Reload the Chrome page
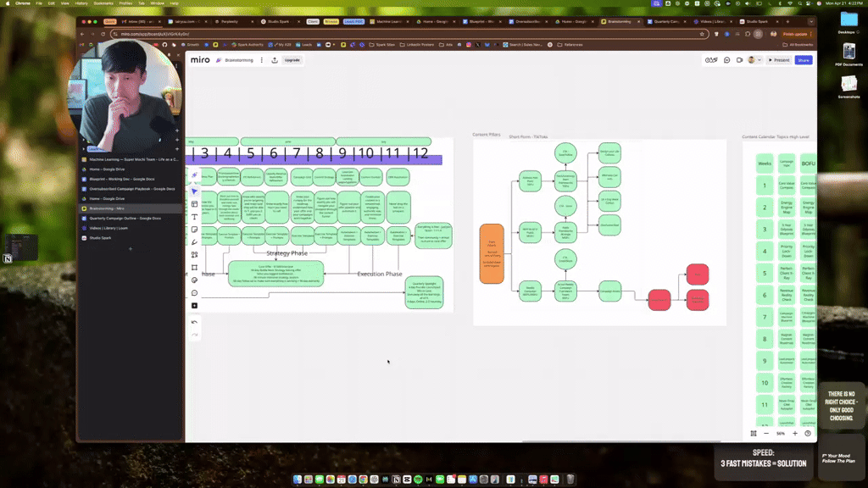The height and width of the screenshot is (488, 868). pos(103,34)
